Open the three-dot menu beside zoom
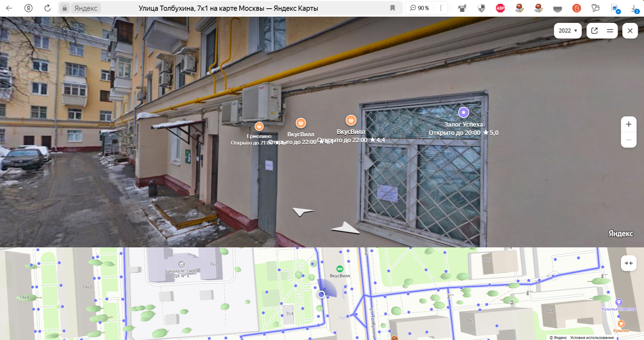 click(x=441, y=8)
